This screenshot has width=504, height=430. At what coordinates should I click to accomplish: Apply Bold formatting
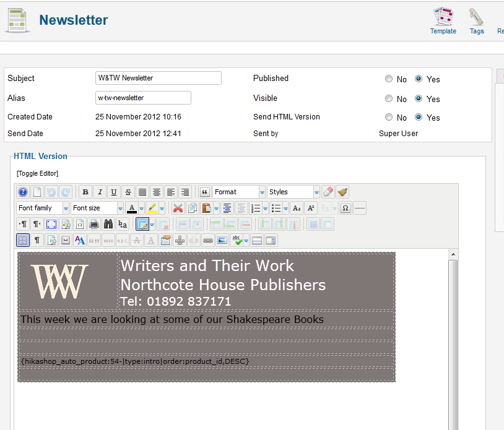coord(85,192)
